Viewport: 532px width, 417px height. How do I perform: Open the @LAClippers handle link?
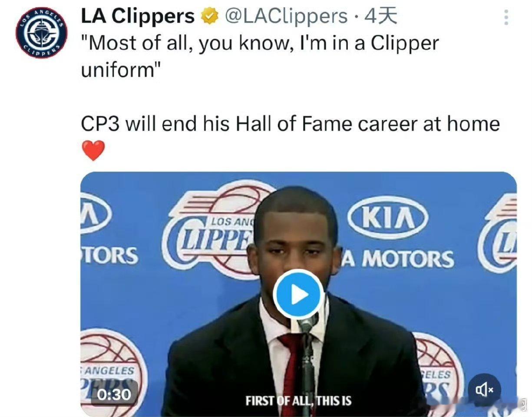click(x=286, y=17)
